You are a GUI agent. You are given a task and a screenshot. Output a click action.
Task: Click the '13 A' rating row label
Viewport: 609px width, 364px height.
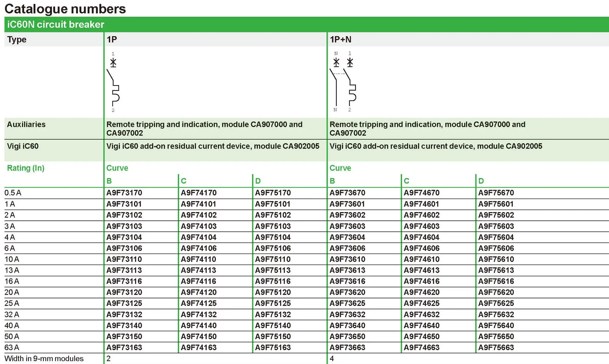pyautogui.click(x=12, y=270)
